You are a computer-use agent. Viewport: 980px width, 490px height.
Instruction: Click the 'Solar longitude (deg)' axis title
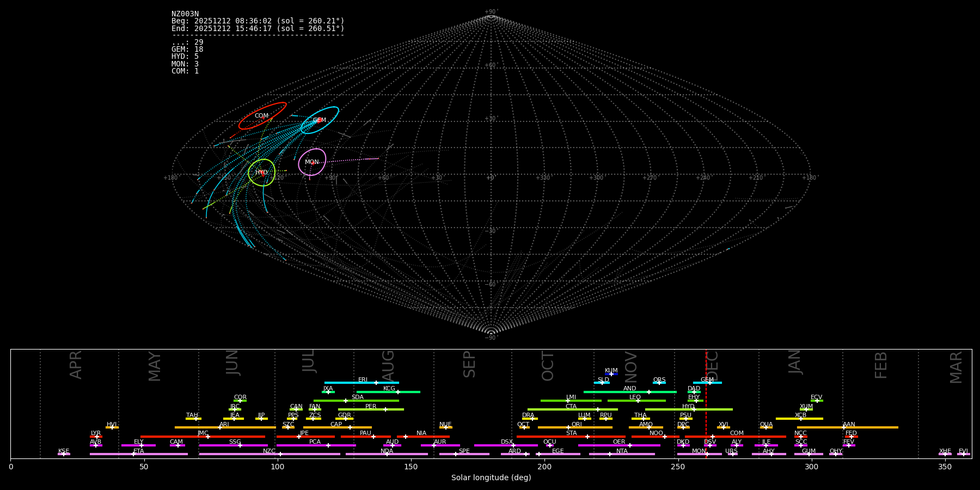pos(491,478)
